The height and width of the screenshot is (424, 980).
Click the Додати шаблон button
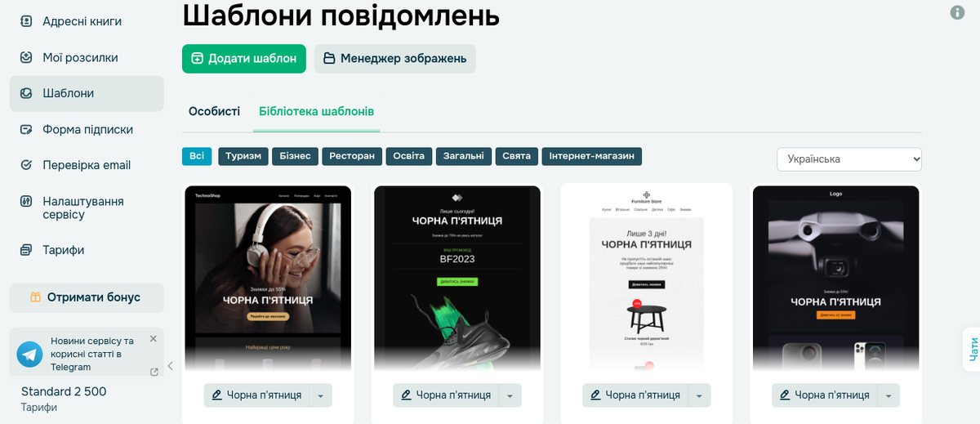tap(244, 59)
